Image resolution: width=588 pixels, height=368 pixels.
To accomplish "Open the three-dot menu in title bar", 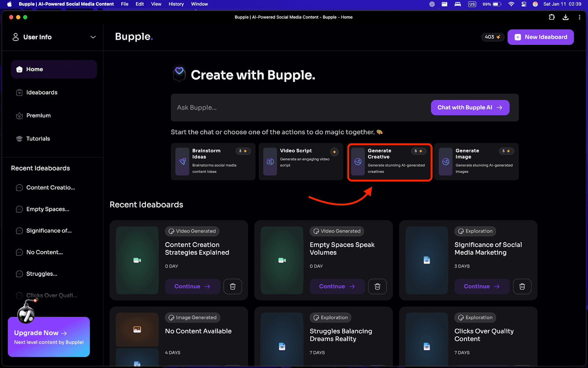I will [x=580, y=17].
